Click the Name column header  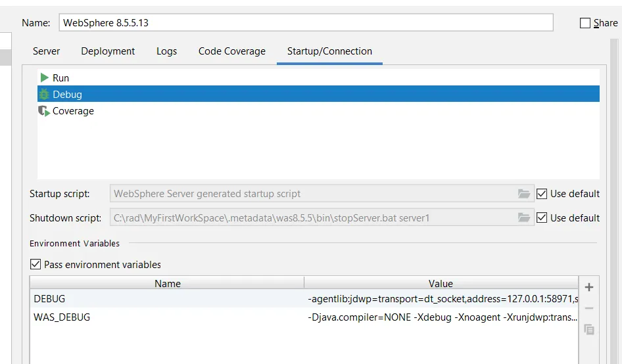click(167, 283)
